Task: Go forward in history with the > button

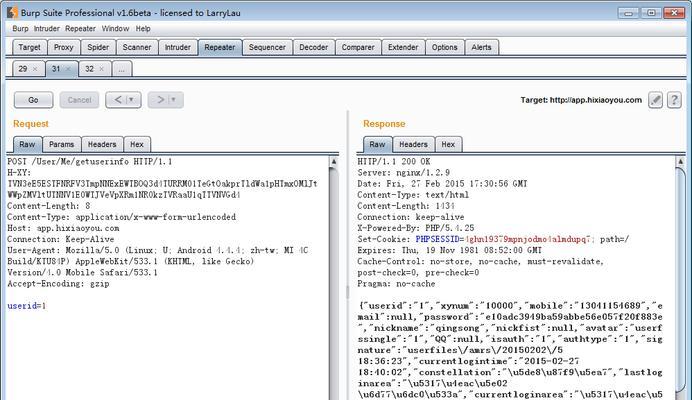Action: (161, 100)
